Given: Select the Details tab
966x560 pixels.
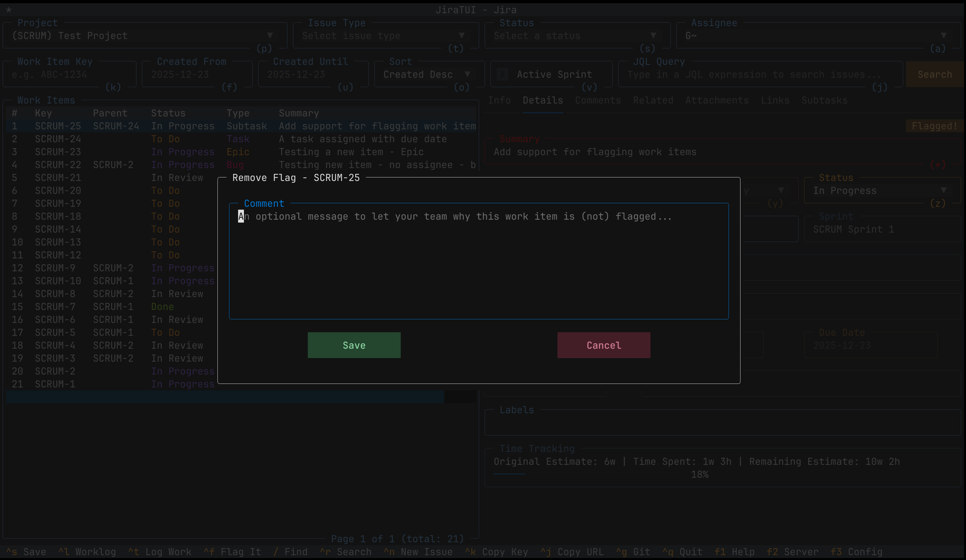Looking at the screenshot, I should tap(543, 100).
